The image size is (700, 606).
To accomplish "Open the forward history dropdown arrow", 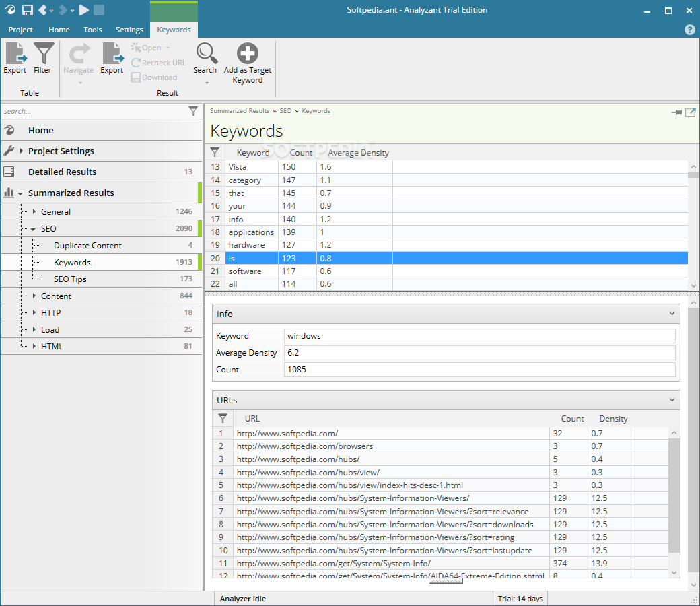I will tap(72, 11).
